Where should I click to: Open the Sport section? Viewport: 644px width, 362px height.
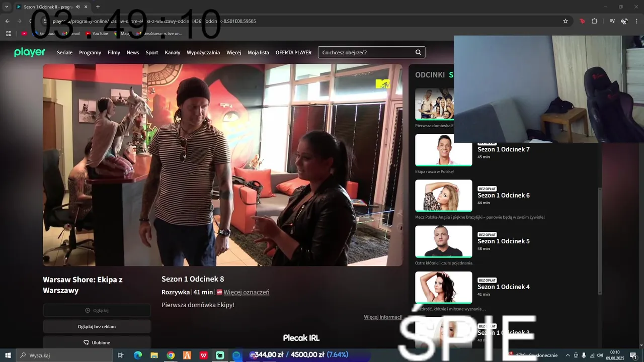pos(152,52)
